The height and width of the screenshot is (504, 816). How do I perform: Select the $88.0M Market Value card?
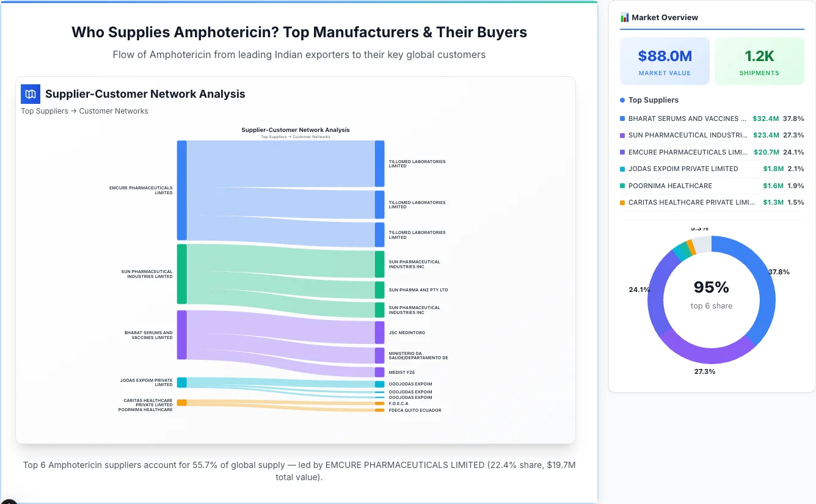665,60
